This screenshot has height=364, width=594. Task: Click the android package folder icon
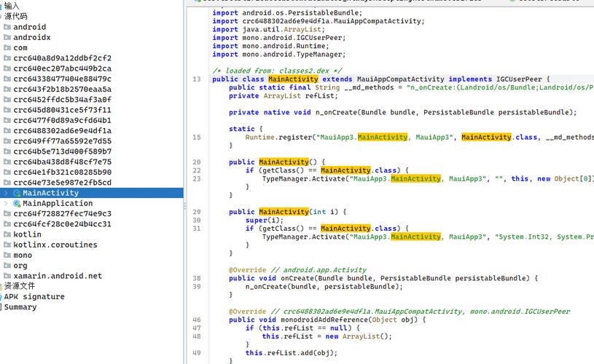[7, 27]
